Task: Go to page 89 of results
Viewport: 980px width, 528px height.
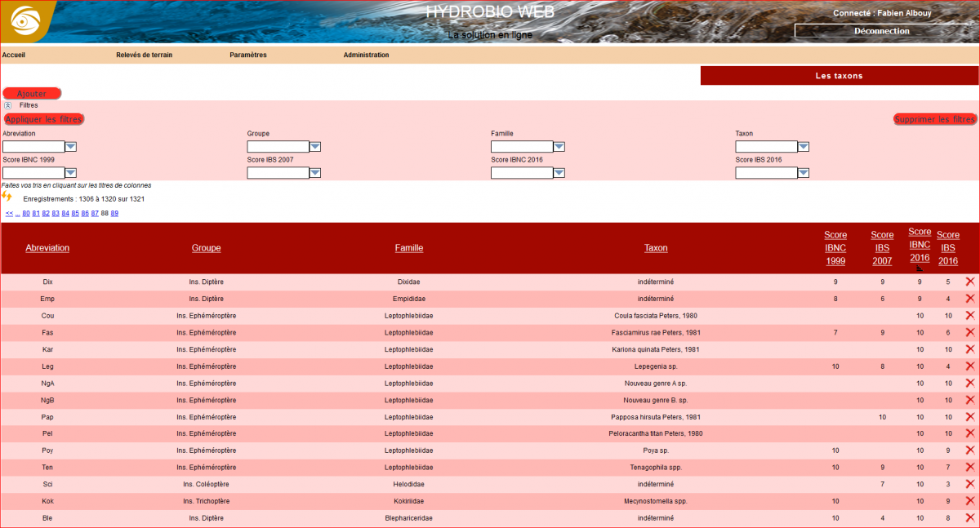Action: [115, 213]
